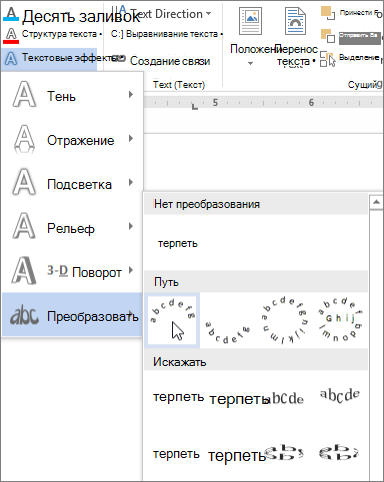384x482 pixels.
Task: Select 'Преобразовать' transform menu item
Action: click(x=73, y=315)
